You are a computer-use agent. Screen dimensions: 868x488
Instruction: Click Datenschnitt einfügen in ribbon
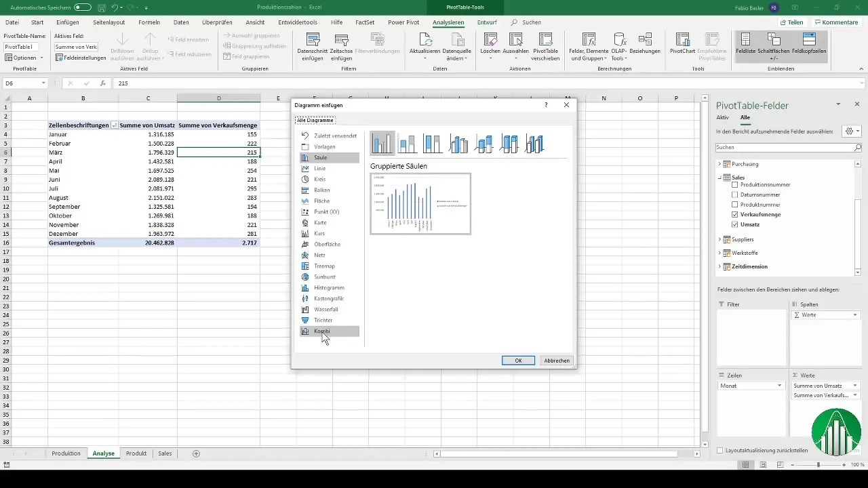(312, 46)
